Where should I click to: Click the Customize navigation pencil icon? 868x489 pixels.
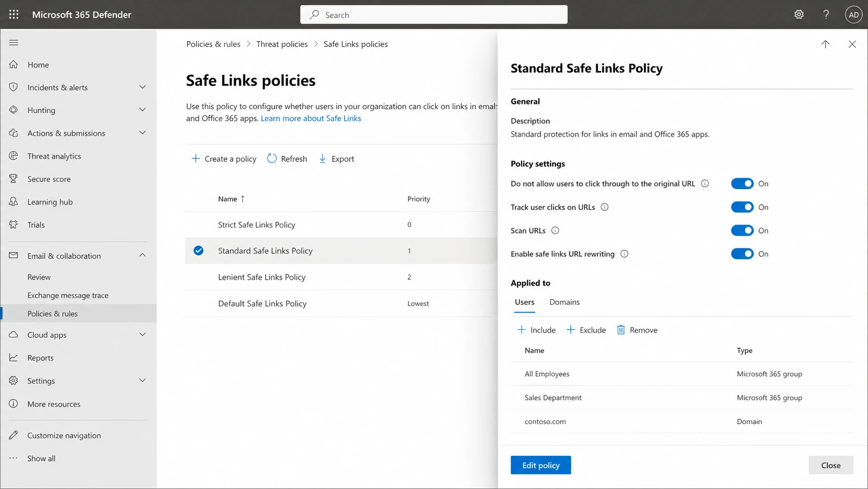coord(13,435)
